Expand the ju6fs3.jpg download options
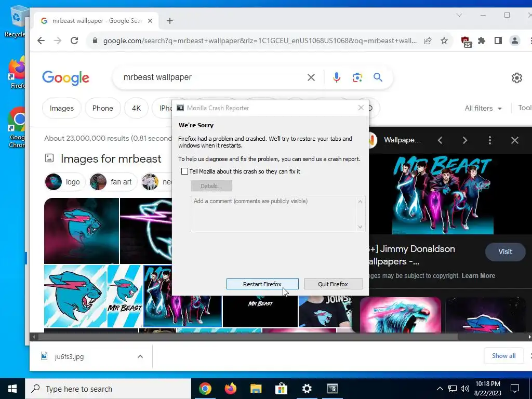532x399 pixels. [140, 356]
